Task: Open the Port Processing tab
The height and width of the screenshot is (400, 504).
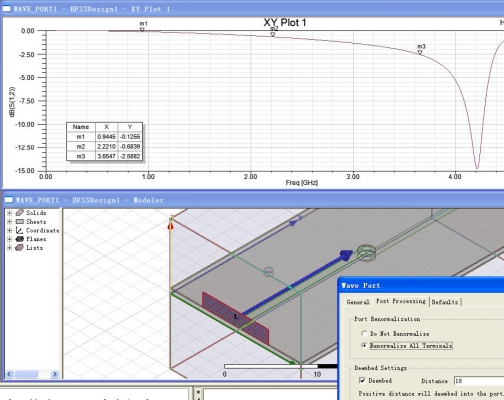Action: coord(401,301)
